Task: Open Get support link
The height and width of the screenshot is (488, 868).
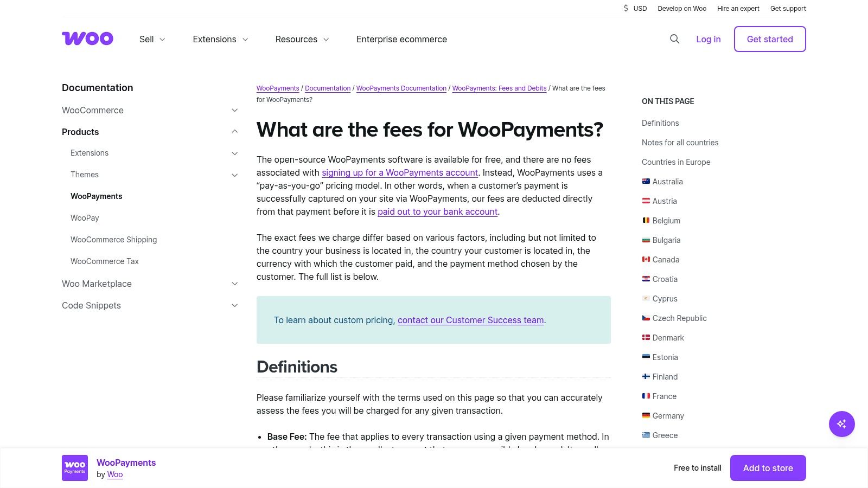Action: coord(788,8)
